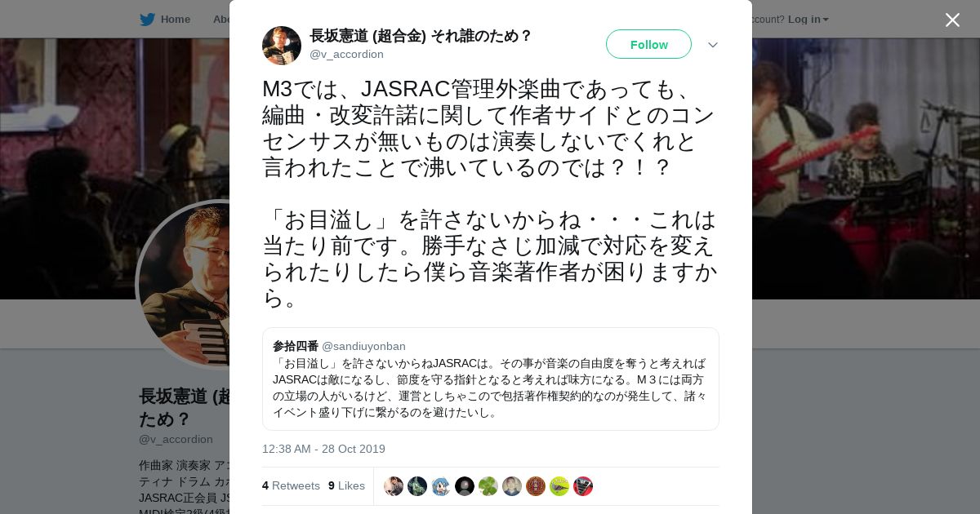Click the second liker's avatar
980x514 pixels.
(x=417, y=486)
